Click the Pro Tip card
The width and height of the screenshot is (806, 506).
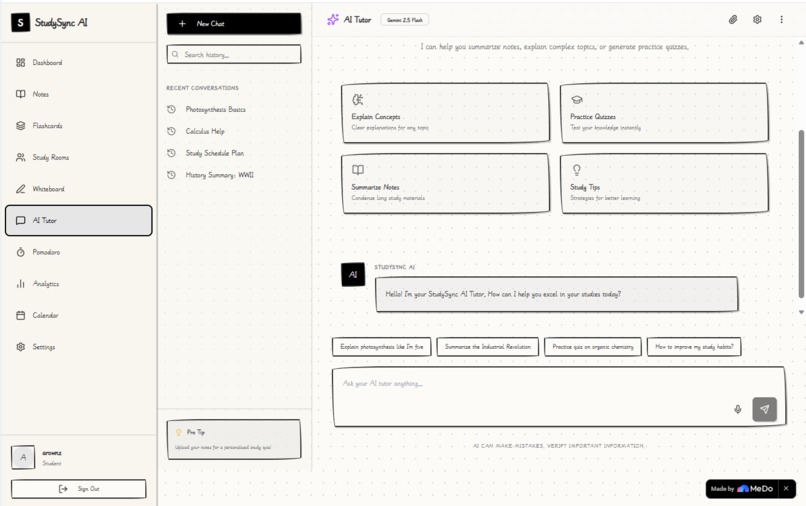234,439
